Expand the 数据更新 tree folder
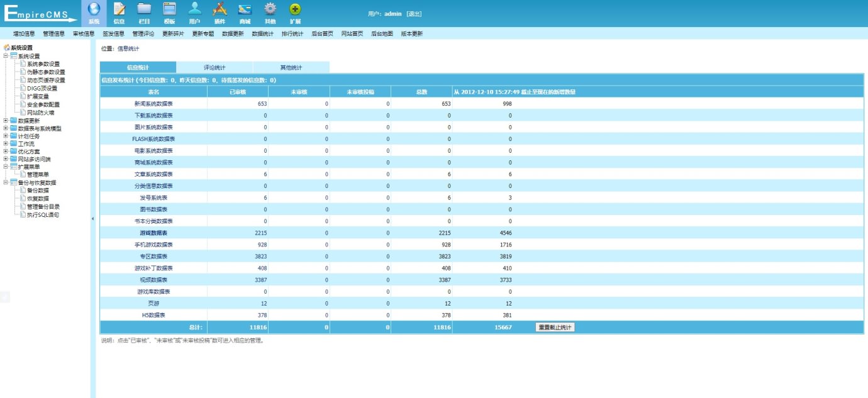 (x=6, y=120)
